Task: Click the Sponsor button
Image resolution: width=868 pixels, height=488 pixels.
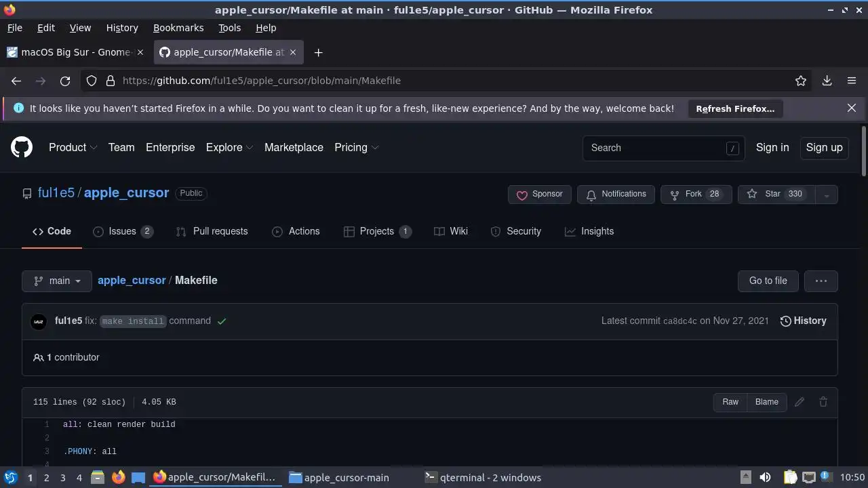Action: pos(540,195)
